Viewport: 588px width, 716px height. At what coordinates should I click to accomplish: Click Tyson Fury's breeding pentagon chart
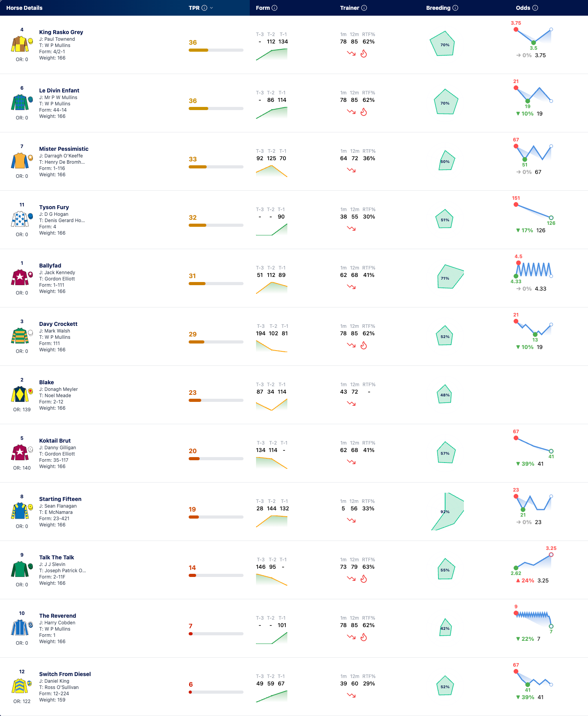click(444, 219)
